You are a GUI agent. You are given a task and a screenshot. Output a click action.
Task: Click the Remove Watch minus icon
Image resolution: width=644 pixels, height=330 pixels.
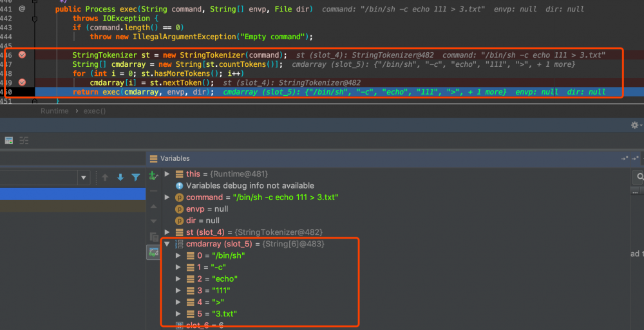pyautogui.click(x=154, y=191)
